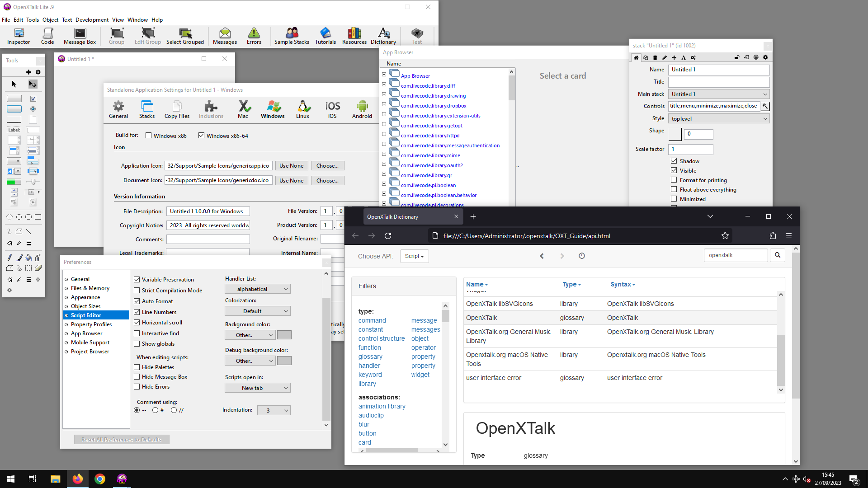Click Choose for Document Icon
The image size is (868, 488).
coord(328,181)
